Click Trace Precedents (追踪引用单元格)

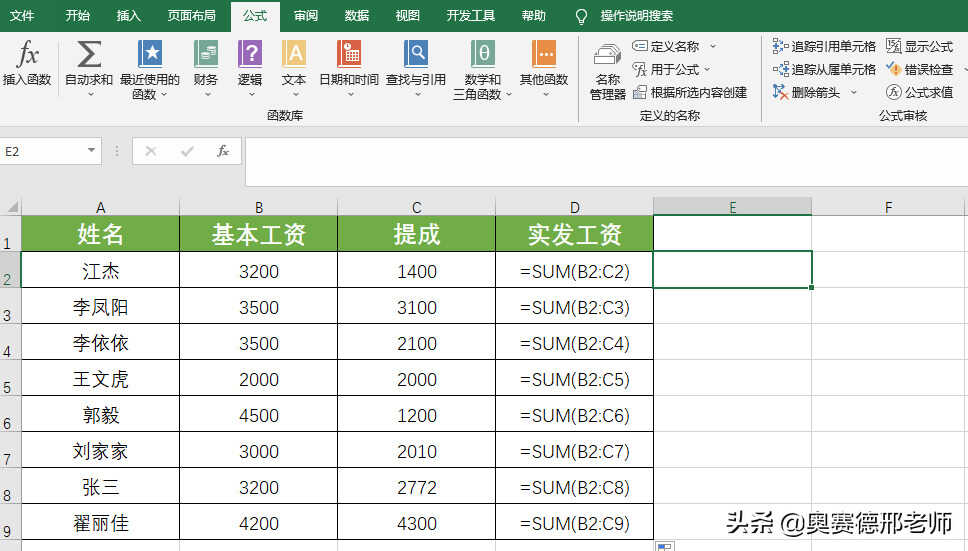824,46
